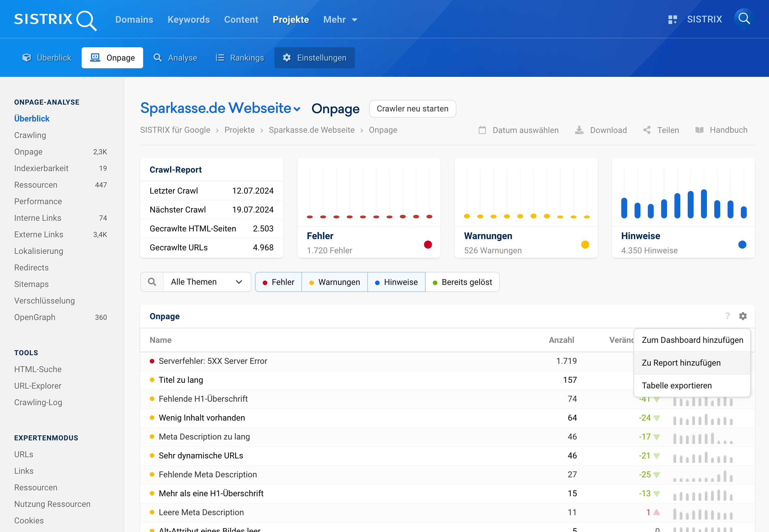769x532 pixels.
Task: Click the question mark help icon in Onpage table
Action: 728,316
